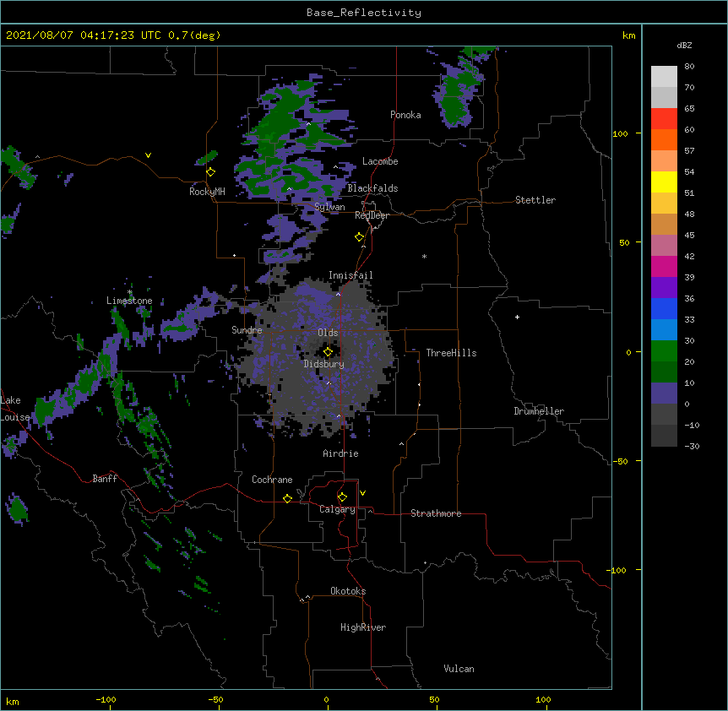Click the yellow diamond marker above Calgary label
The image size is (728, 711).
click(342, 497)
